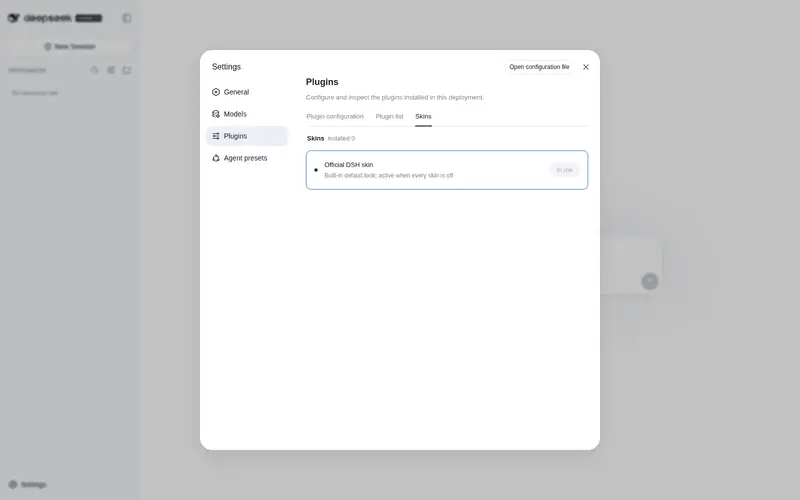Close the Settings dialog with the X
This screenshot has width=800, height=500.
tap(586, 67)
